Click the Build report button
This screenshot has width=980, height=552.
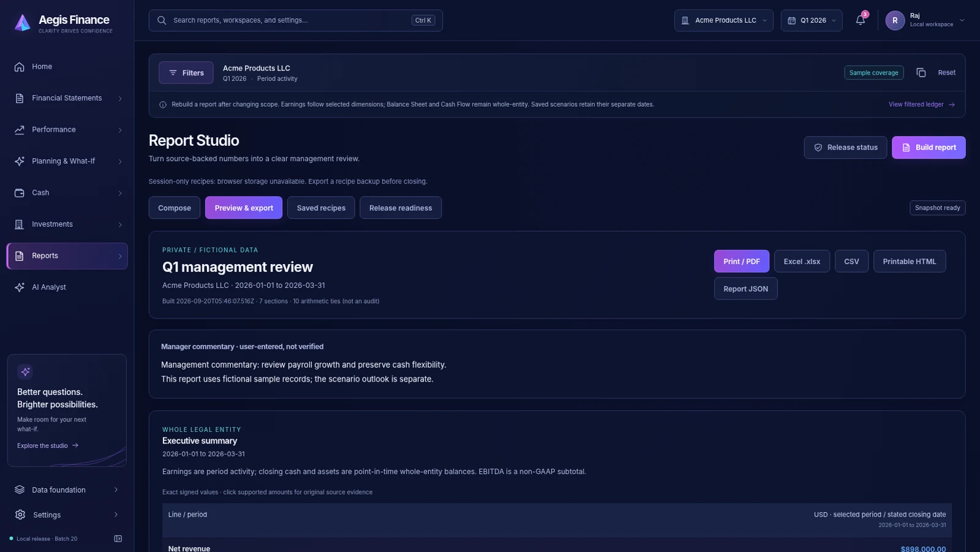929,148
